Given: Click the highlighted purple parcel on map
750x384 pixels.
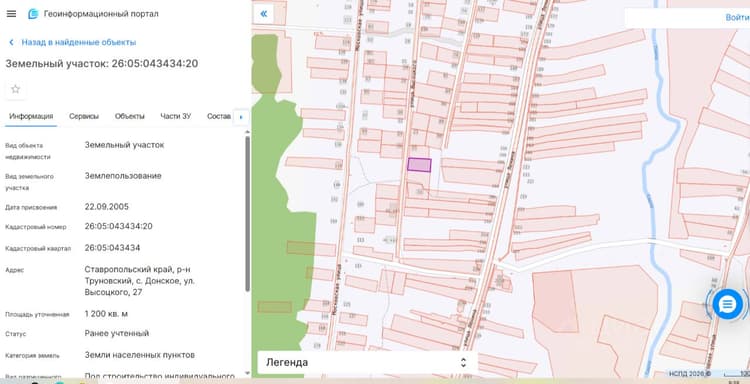Looking at the screenshot, I should [419, 165].
